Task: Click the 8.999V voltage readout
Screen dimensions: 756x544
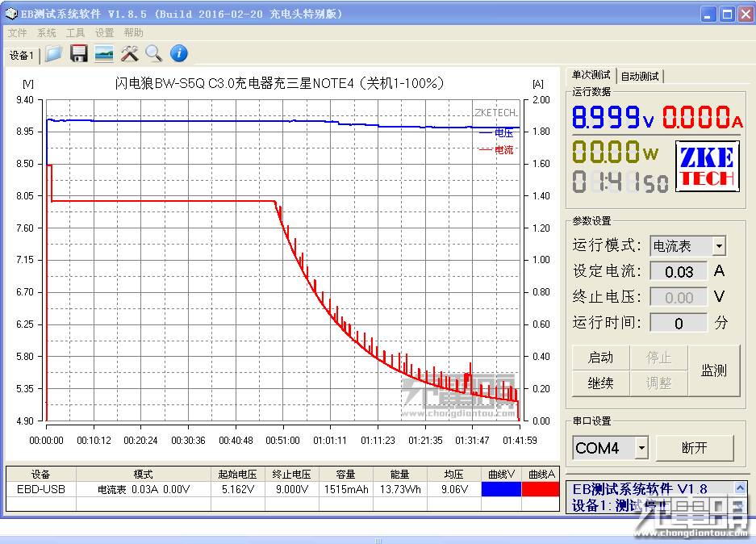Action: click(613, 117)
